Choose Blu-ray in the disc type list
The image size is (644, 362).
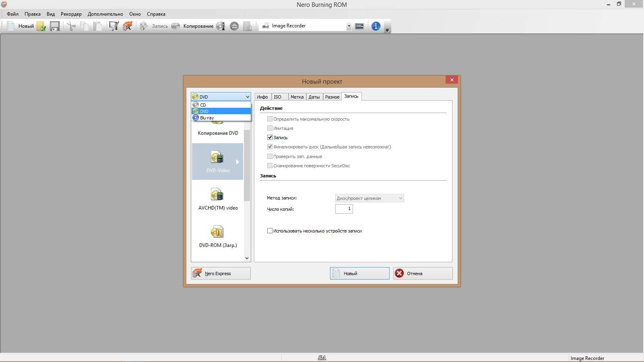[221, 118]
